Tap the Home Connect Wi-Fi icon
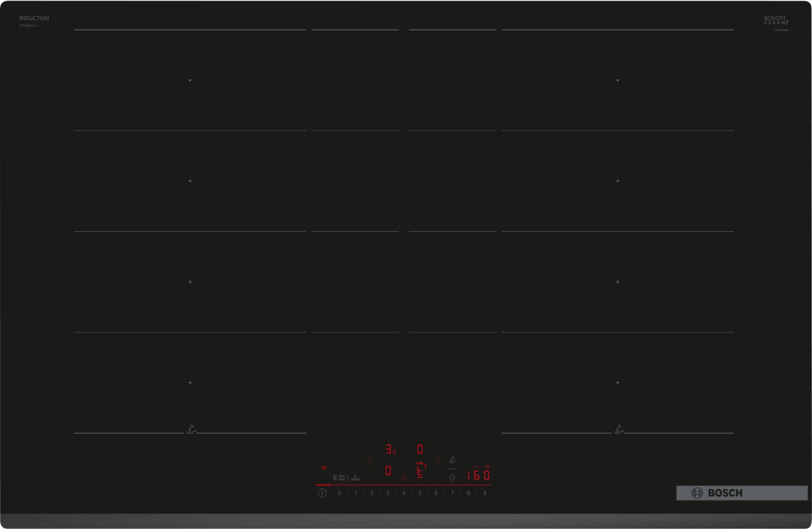 click(324, 468)
